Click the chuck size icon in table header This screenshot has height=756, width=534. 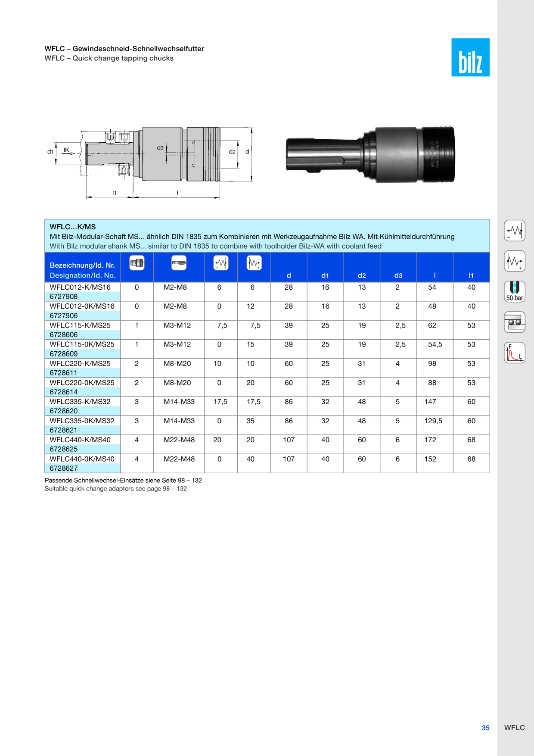[x=137, y=262]
